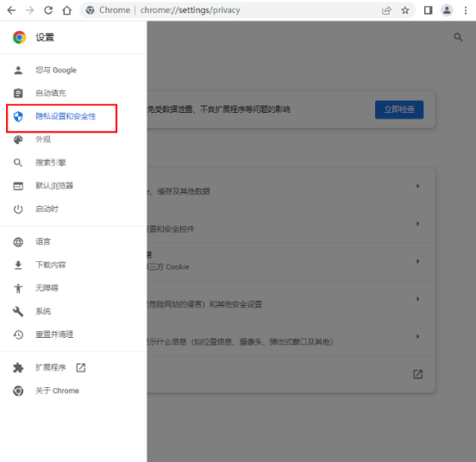This screenshot has height=462, width=476.
Task: Click the settings search magnifier icon
Action: pyautogui.click(x=458, y=37)
